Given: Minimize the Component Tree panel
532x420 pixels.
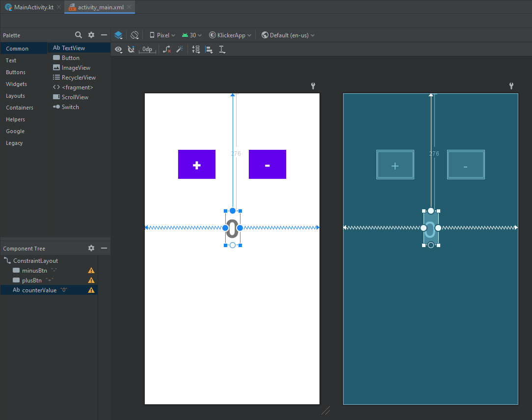Looking at the screenshot, I should 104,248.
